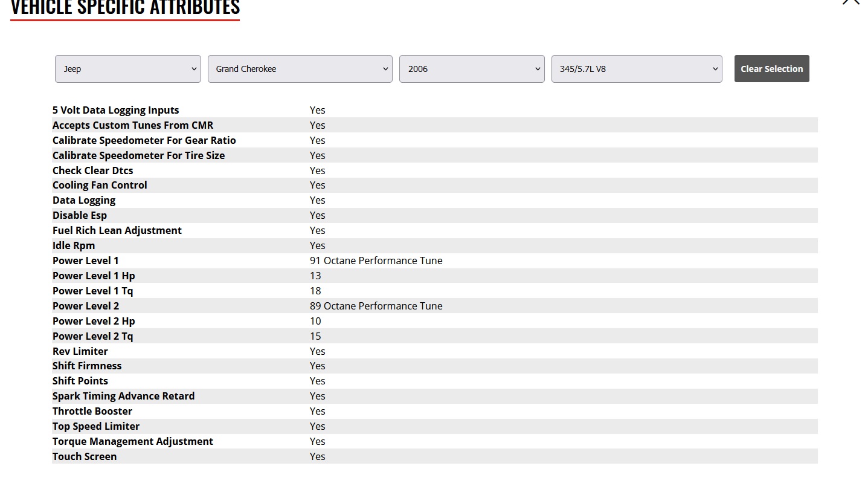Click 'Accepts Custom Tunes From CMR' row label

point(133,125)
